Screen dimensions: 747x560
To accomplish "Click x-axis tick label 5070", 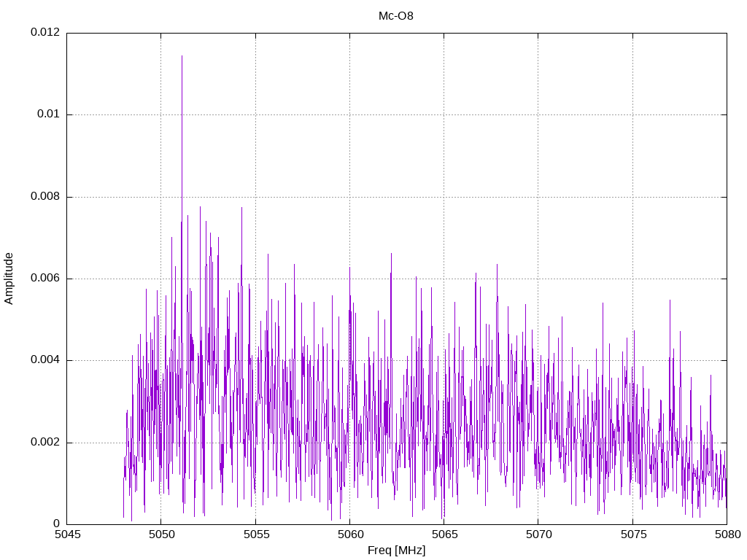I will pos(539,534).
